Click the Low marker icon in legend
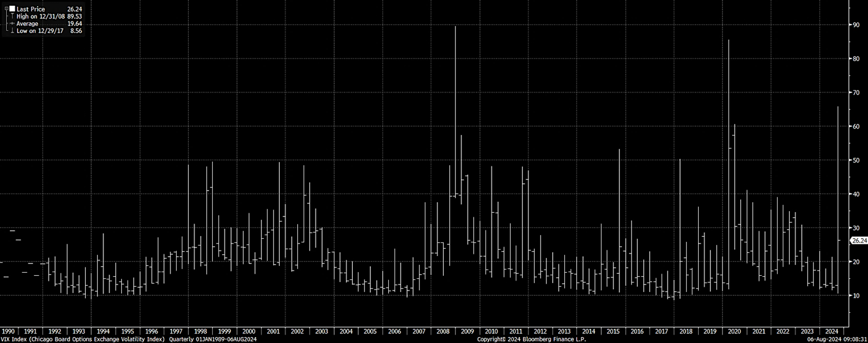Image resolution: width=868 pixels, height=343 pixels. coord(12,31)
